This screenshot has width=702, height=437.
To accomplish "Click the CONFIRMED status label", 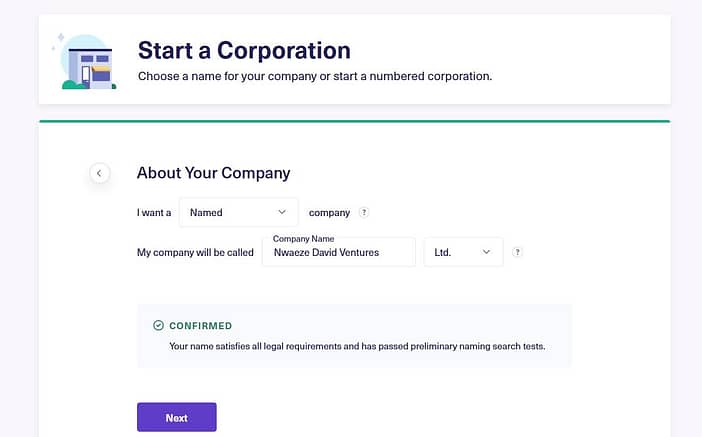I will pyautogui.click(x=201, y=326).
